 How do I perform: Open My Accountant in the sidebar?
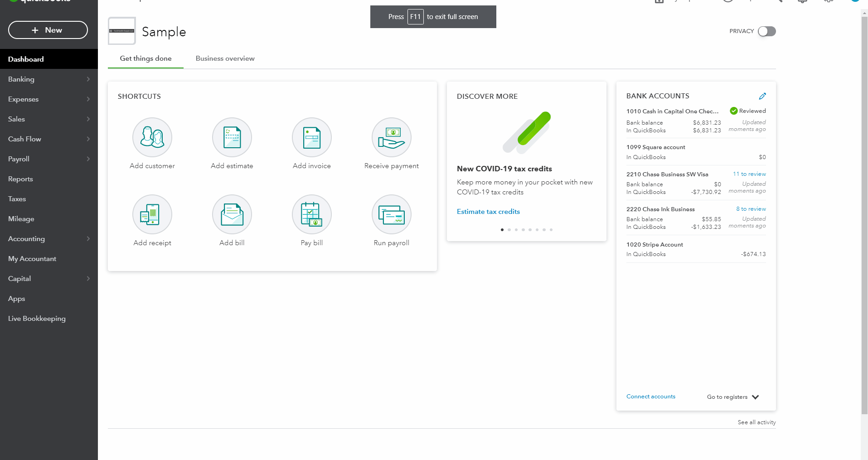49,259
